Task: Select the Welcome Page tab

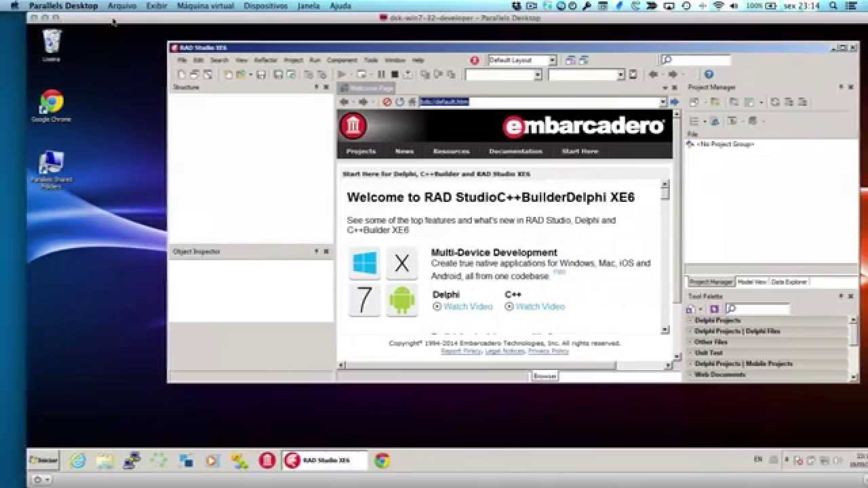Action: click(366, 88)
